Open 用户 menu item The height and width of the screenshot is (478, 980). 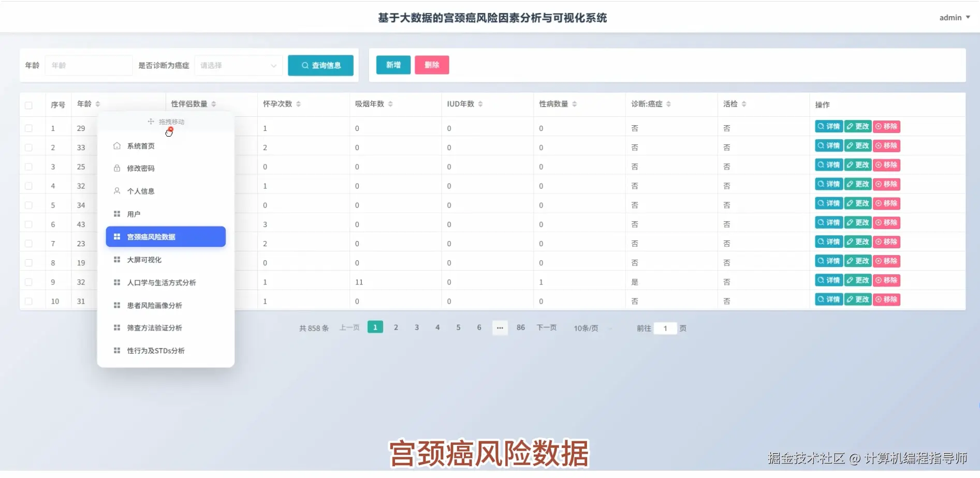166,214
